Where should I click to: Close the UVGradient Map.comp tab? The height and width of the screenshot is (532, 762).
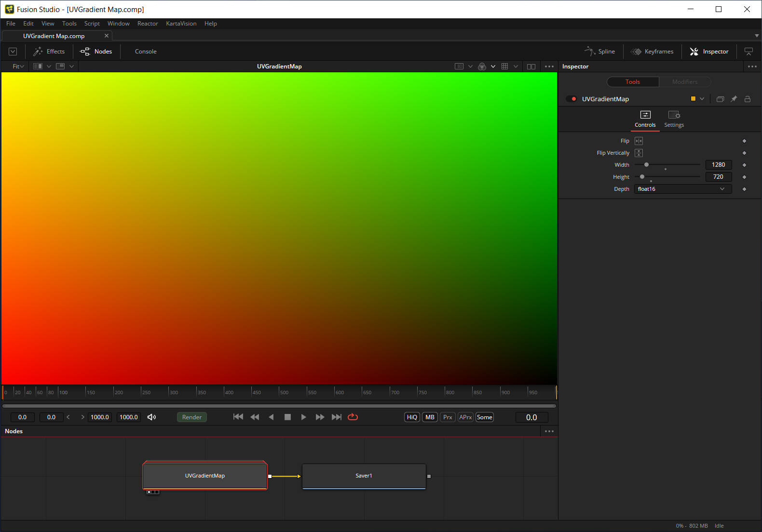pyautogui.click(x=107, y=36)
